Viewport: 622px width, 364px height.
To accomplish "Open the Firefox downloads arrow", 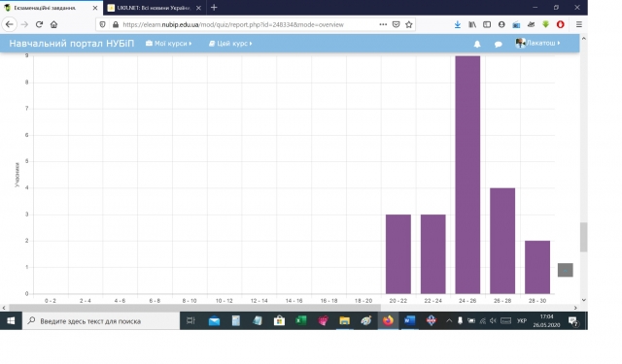I will coord(458,24).
